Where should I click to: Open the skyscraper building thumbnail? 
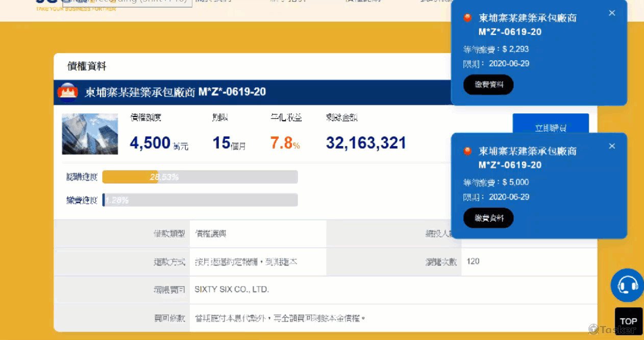[x=90, y=134]
